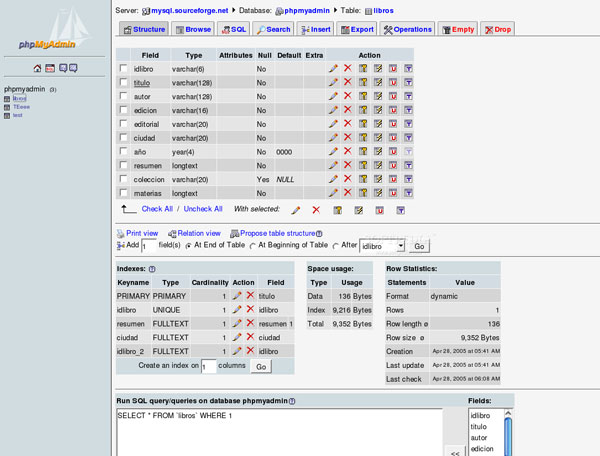600x456 pixels.
Task: Switch to the Browse tab
Action: click(194, 30)
